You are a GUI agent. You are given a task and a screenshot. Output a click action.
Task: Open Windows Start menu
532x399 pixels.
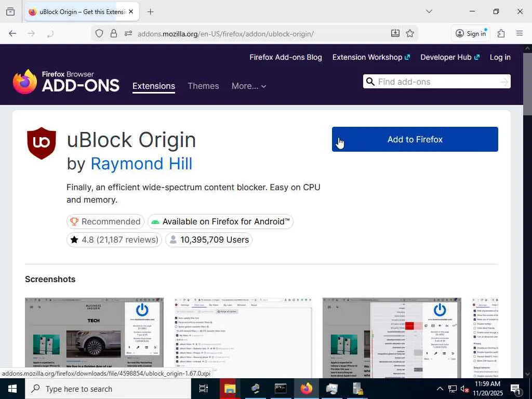[12, 389]
